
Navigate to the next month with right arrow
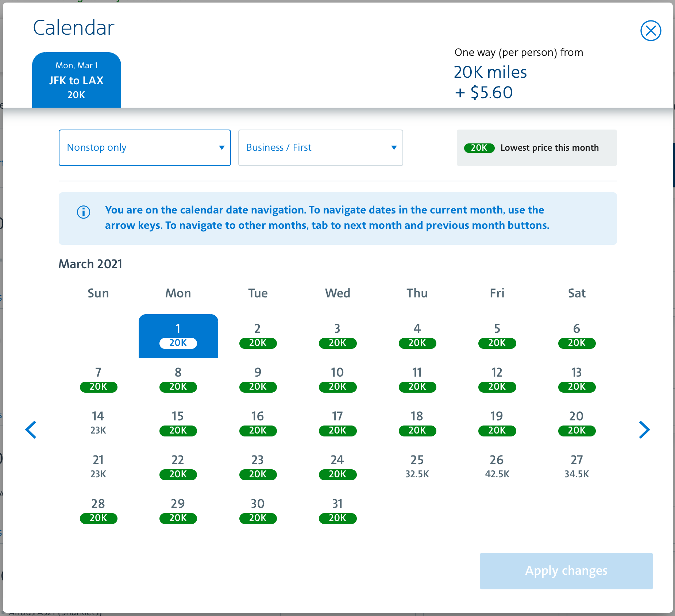[x=644, y=430]
